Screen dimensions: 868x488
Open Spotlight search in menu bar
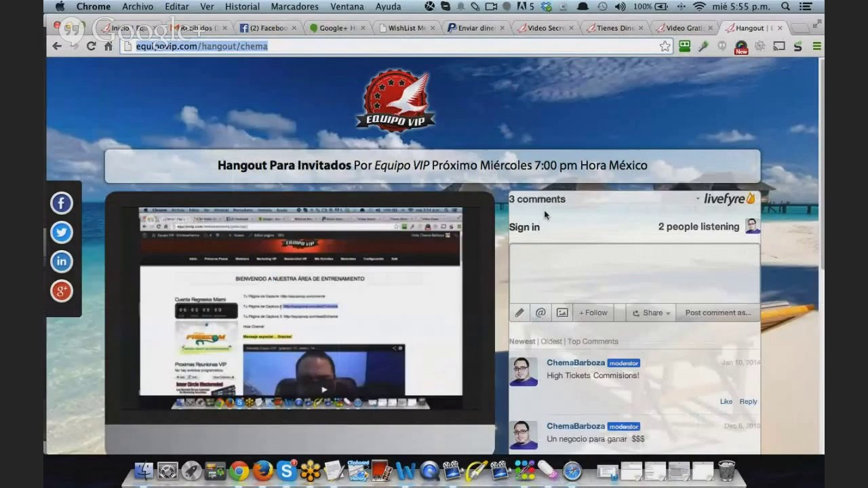click(785, 7)
